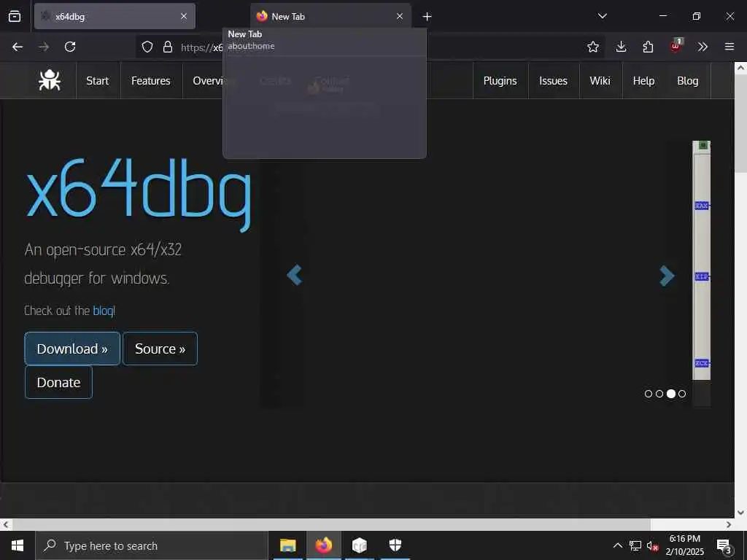Click the scroll up arrow of page
Viewport: 747px width, 560px height.
(741, 68)
